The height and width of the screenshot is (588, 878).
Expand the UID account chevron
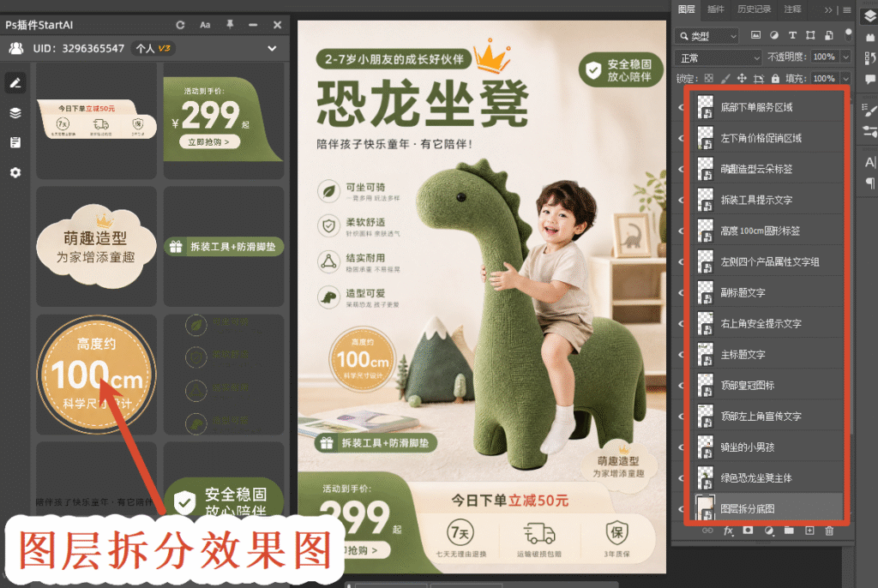[x=272, y=48]
